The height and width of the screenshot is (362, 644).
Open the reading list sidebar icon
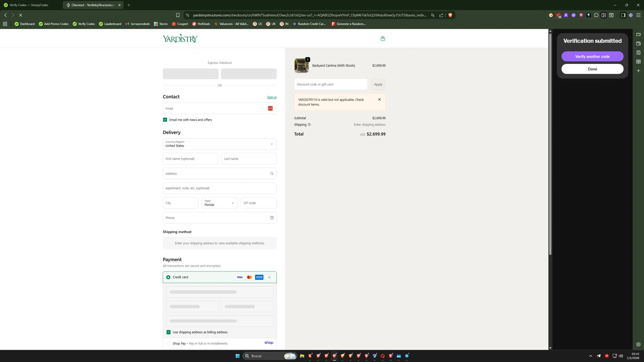click(638, 62)
